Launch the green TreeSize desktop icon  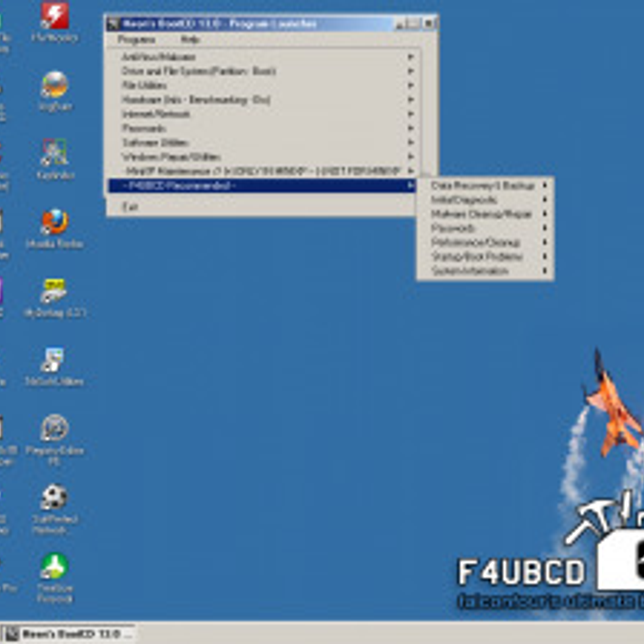tap(54, 566)
